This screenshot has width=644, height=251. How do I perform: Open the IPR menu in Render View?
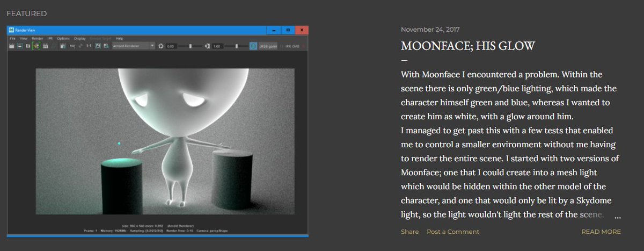50,39
